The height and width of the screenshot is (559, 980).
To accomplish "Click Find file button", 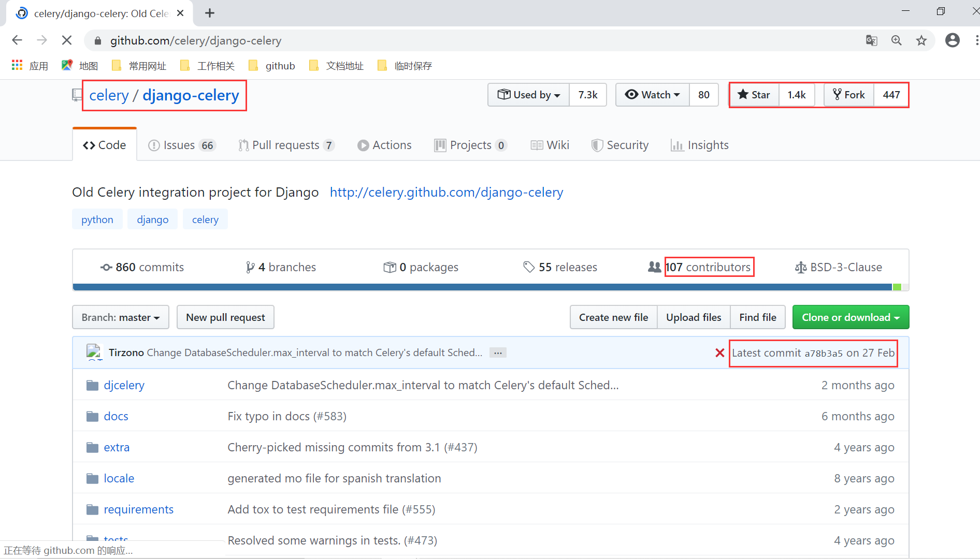I will coord(758,317).
